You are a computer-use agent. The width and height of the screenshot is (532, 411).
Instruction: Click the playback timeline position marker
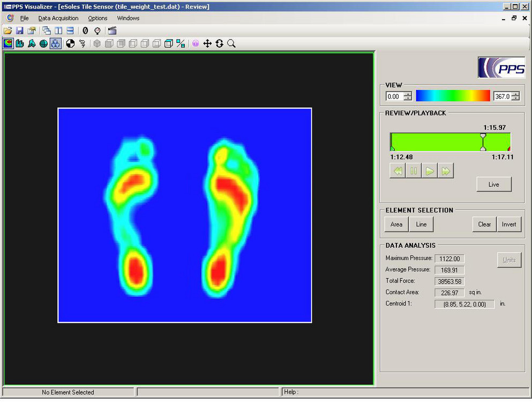[x=483, y=142]
